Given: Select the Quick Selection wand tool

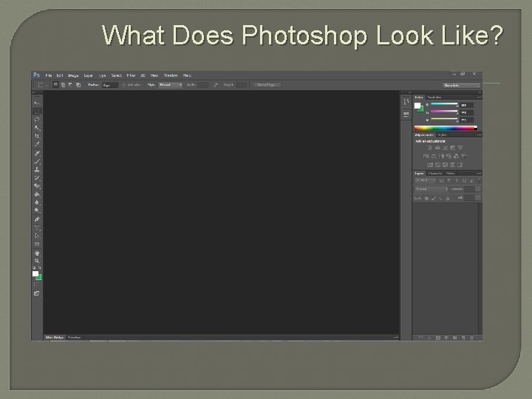Looking at the screenshot, I should 37,128.
